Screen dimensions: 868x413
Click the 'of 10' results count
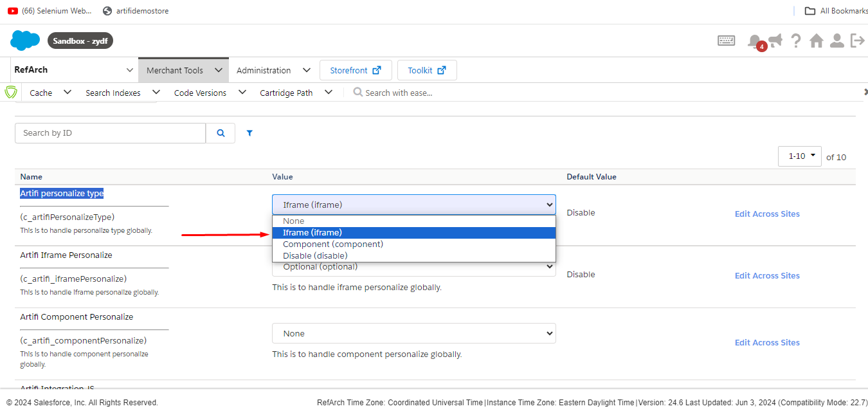[x=836, y=157]
